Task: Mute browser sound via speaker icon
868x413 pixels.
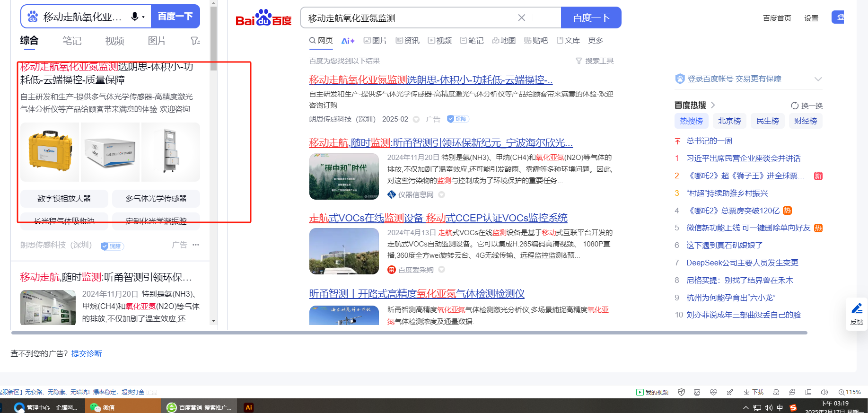Action: tap(824, 392)
